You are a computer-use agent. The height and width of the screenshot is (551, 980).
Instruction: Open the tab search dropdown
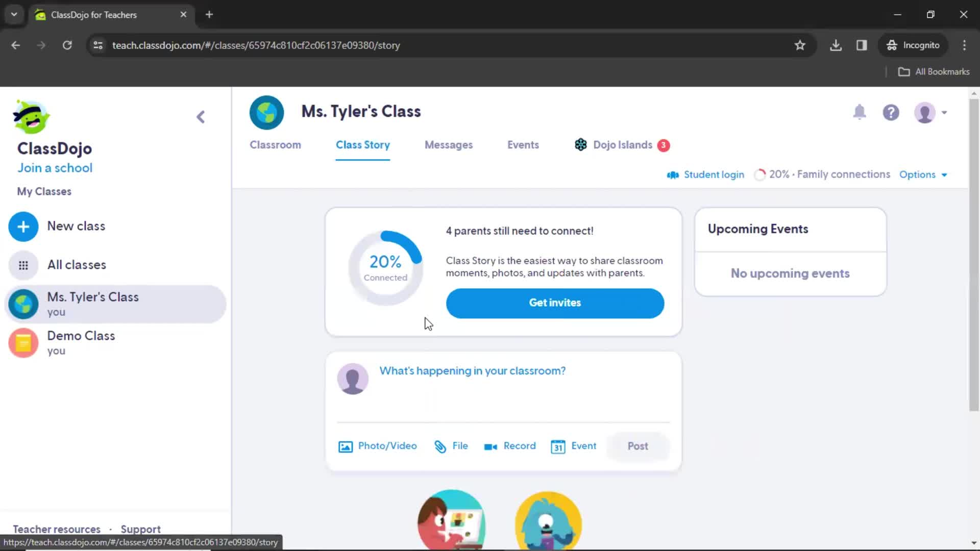coord(14,15)
